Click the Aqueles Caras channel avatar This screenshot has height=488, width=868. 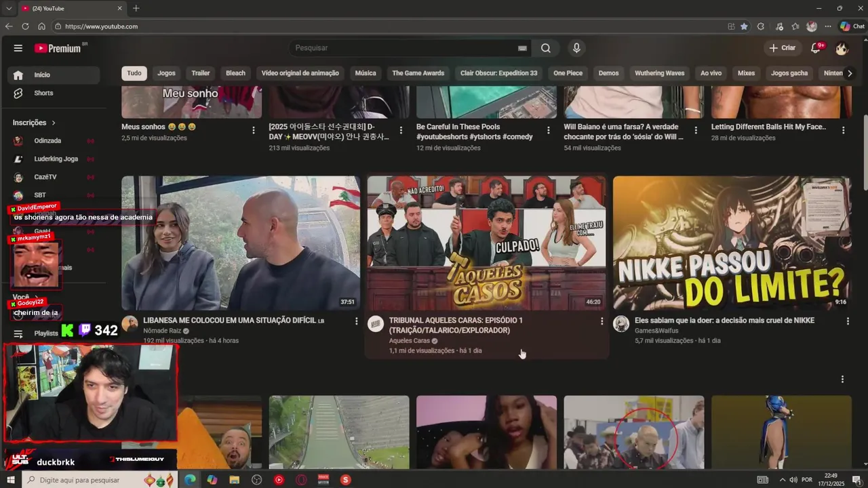click(x=376, y=324)
